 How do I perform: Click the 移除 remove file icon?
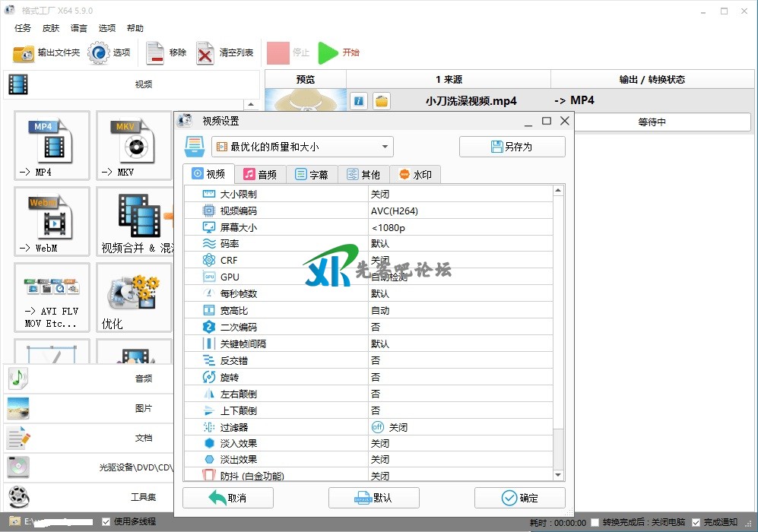pos(155,53)
